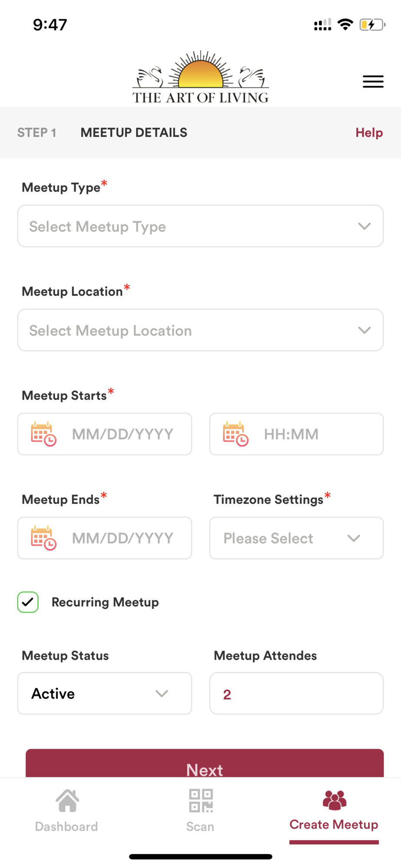Click calendar-clock icon in HH:MM field
This screenshot has width=401, height=868.
coord(235,434)
